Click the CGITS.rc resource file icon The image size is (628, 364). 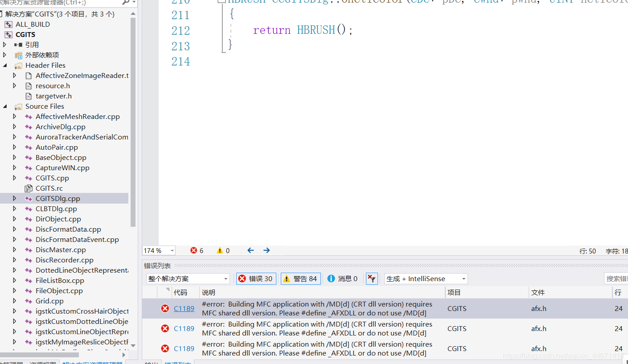pyautogui.click(x=28, y=188)
